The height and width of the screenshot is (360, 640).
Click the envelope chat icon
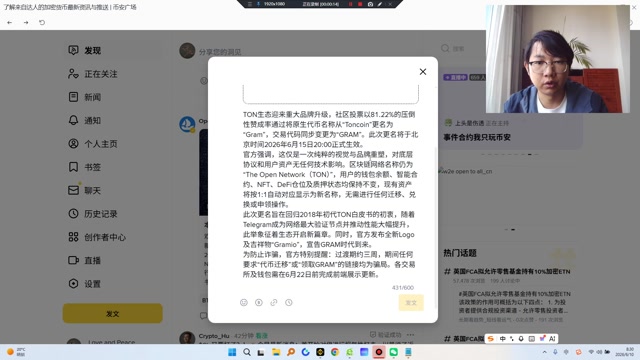click(73, 190)
